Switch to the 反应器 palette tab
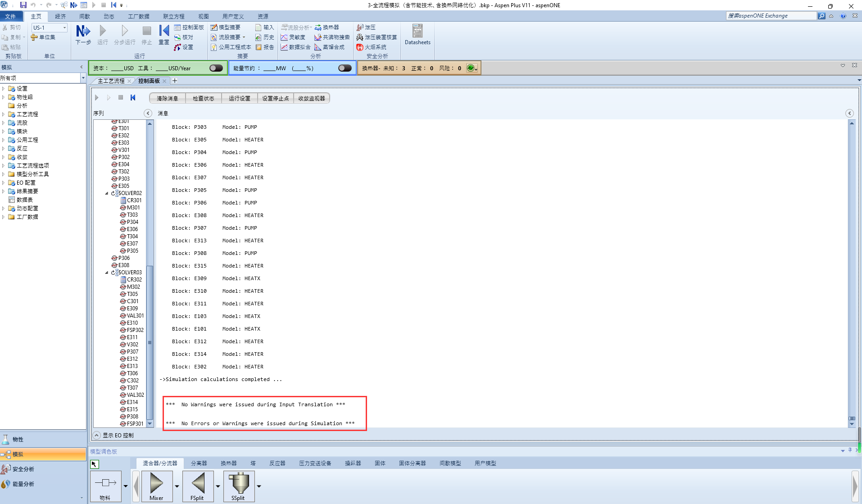 pos(277,463)
